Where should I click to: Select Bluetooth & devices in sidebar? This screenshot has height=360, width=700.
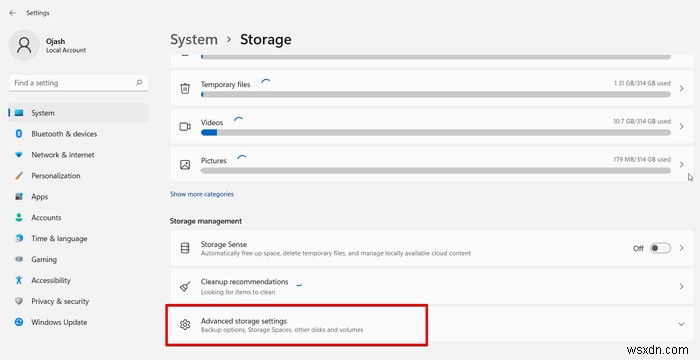(79, 134)
